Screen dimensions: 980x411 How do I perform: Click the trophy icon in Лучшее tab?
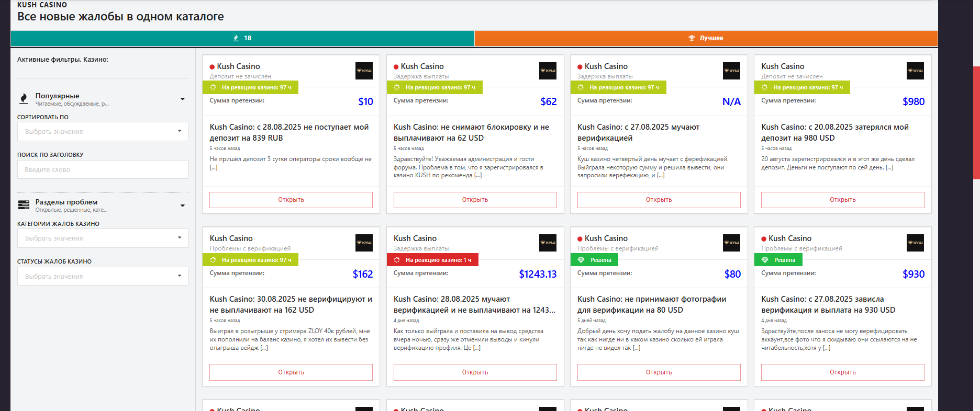tap(692, 38)
